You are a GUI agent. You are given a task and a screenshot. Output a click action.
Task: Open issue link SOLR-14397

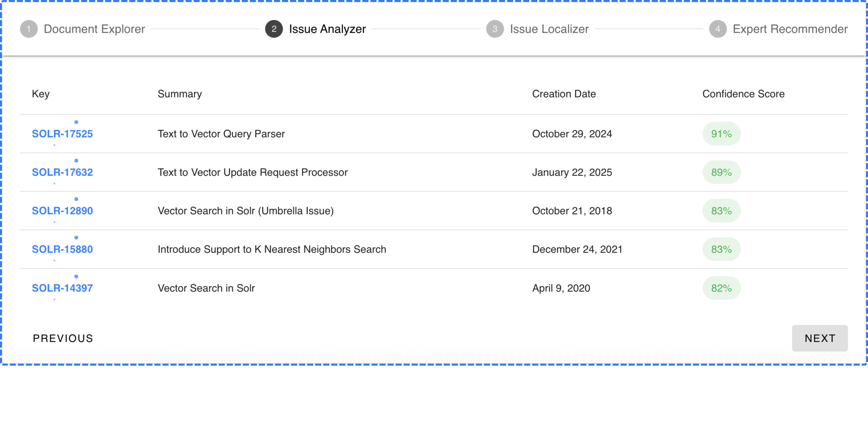(x=62, y=288)
